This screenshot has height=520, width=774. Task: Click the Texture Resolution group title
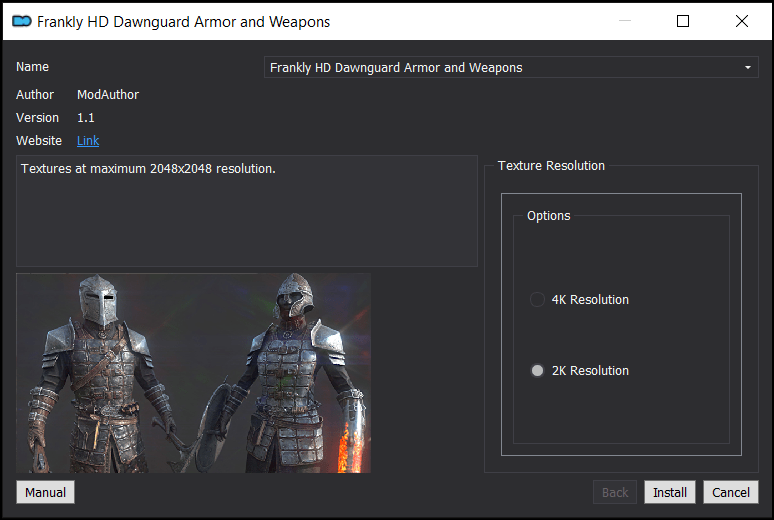[551, 165]
